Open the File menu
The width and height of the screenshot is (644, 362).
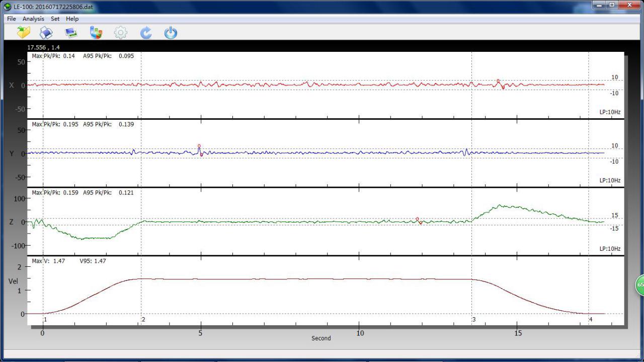[11, 19]
